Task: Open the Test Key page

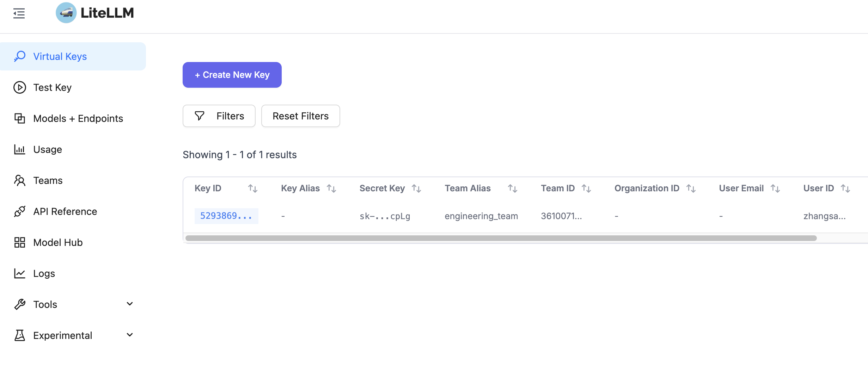Action: [52, 87]
